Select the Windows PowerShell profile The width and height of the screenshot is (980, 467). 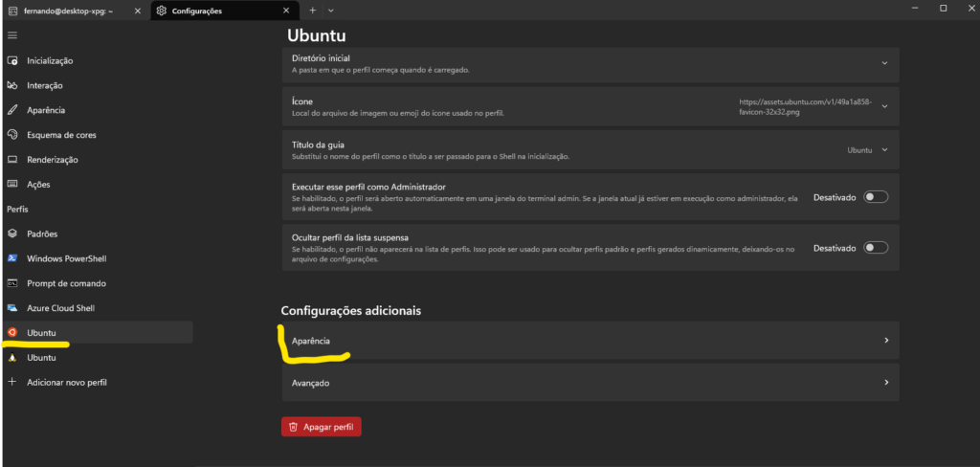98,258
